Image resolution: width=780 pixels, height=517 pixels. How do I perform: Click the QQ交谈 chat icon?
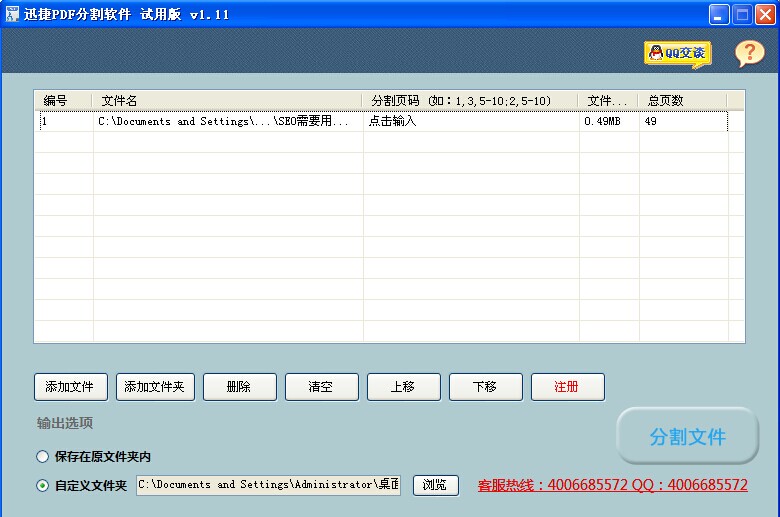677,53
